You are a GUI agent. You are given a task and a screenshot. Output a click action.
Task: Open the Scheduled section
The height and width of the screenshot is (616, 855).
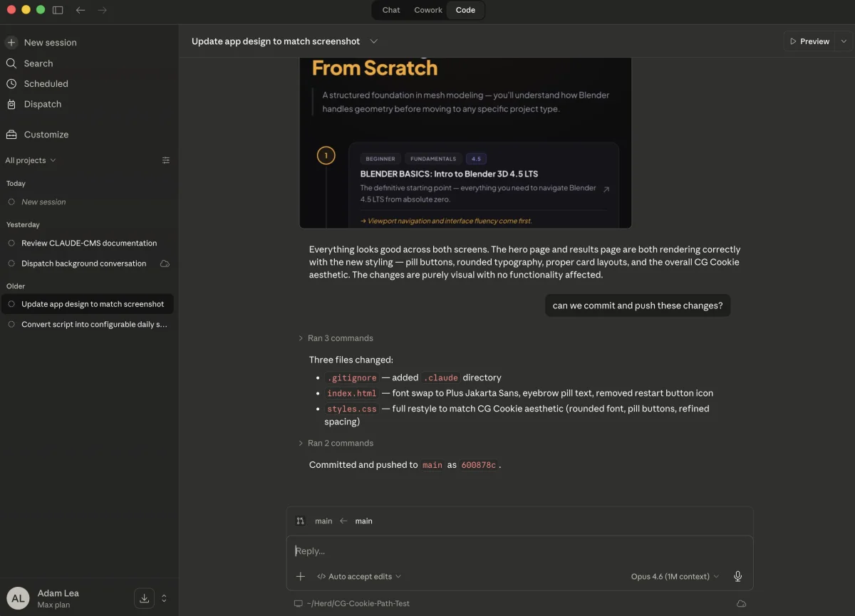[46, 83]
